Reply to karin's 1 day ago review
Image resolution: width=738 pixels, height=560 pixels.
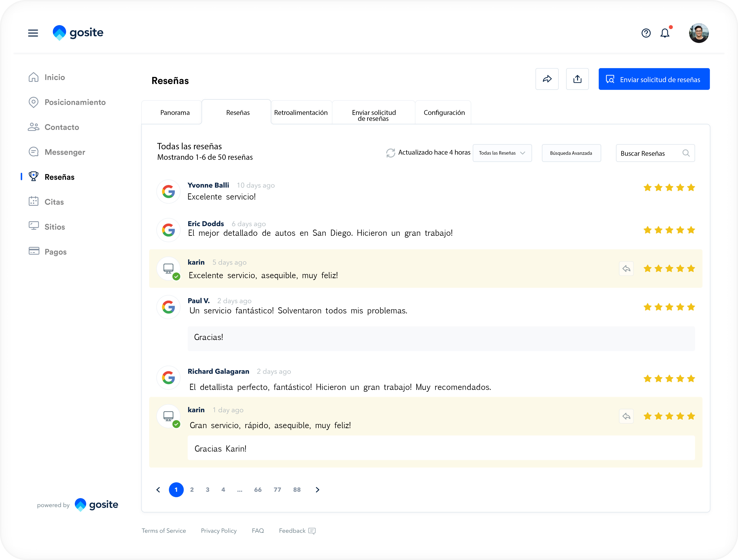626,416
